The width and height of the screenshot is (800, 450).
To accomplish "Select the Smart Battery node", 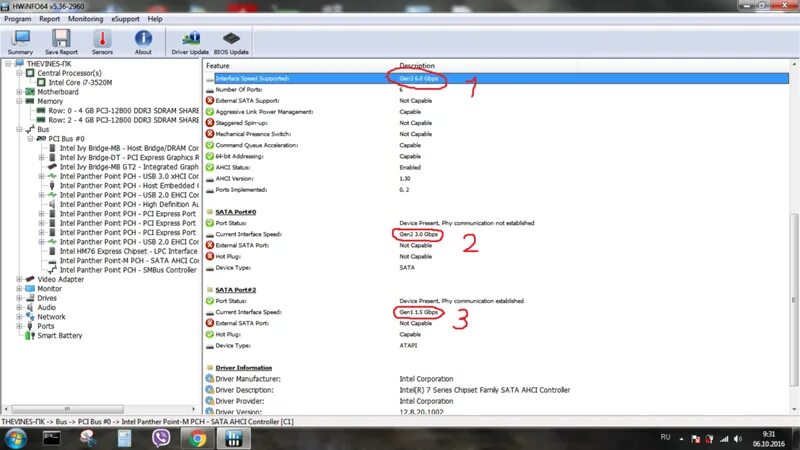I will pos(60,336).
